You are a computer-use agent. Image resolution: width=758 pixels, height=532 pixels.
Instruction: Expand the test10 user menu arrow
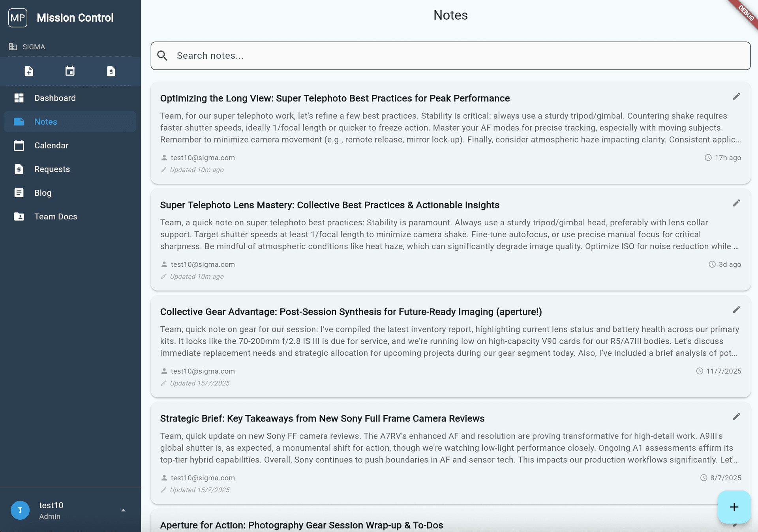coord(123,510)
